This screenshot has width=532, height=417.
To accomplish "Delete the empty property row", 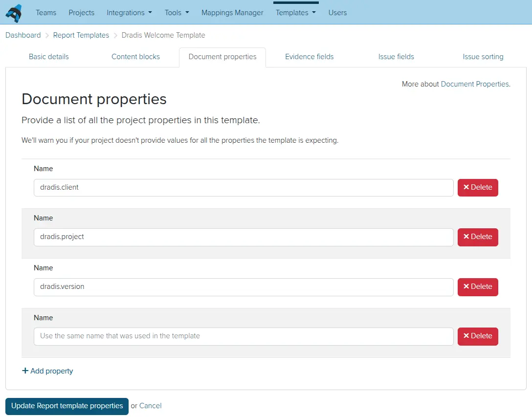I will click(x=478, y=337).
